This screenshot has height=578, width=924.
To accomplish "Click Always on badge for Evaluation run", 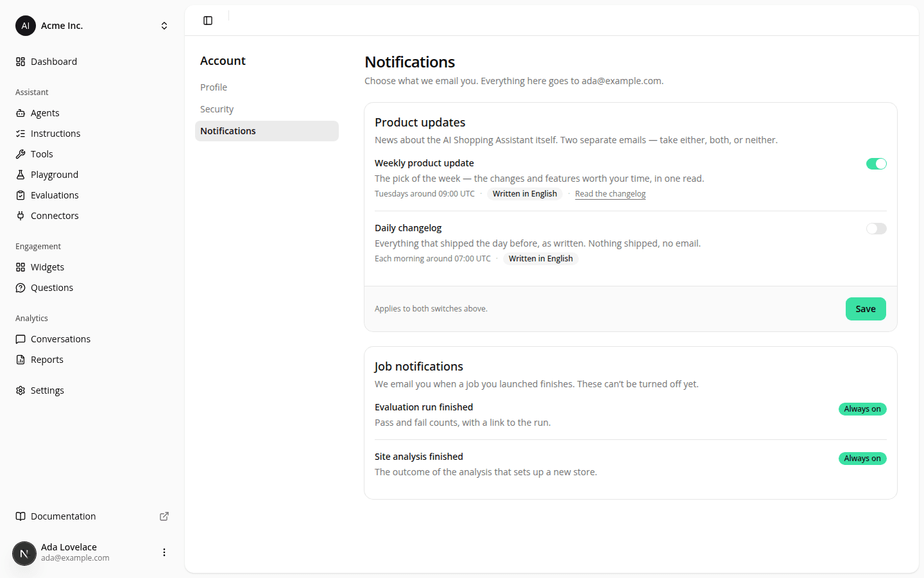I will point(862,409).
